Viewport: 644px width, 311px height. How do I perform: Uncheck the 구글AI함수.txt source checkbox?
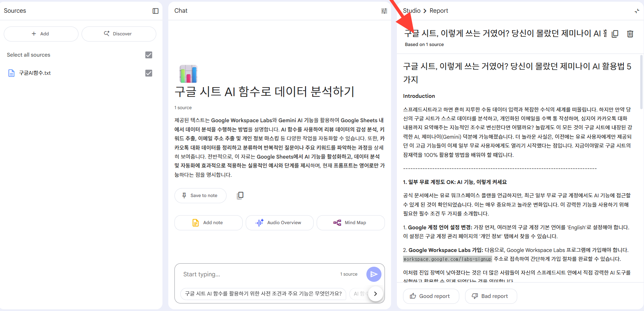149,73
